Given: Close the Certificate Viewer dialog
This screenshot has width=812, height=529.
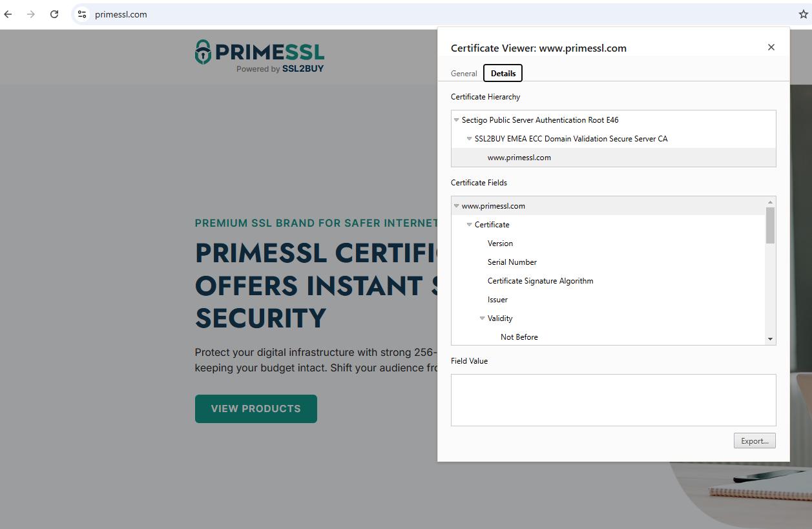Looking at the screenshot, I should (771, 47).
